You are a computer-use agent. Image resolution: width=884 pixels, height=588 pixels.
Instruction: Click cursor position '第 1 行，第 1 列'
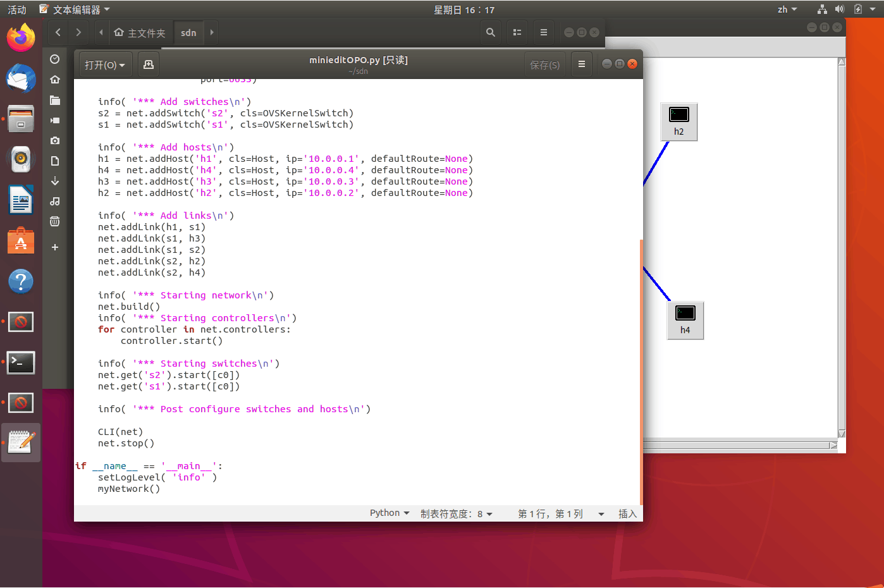tap(550, 513)
